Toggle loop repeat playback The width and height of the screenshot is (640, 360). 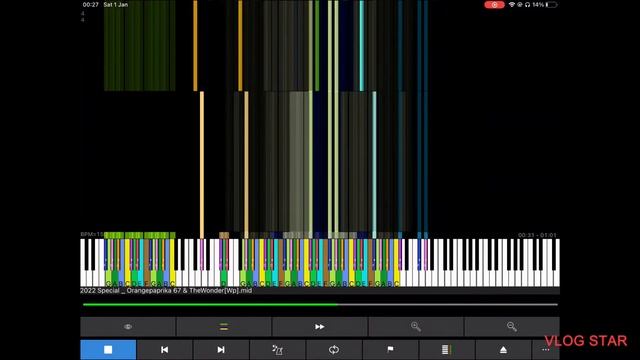(x=334, y=350)
